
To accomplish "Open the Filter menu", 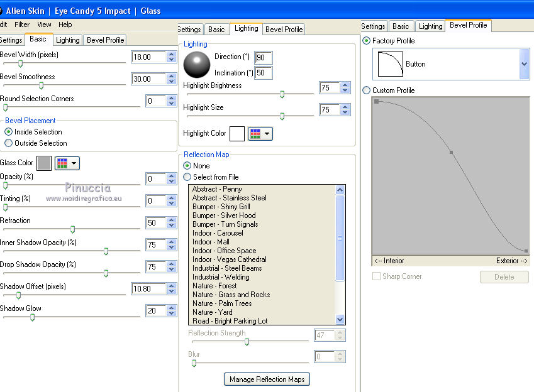I will (x=22, y=24).
